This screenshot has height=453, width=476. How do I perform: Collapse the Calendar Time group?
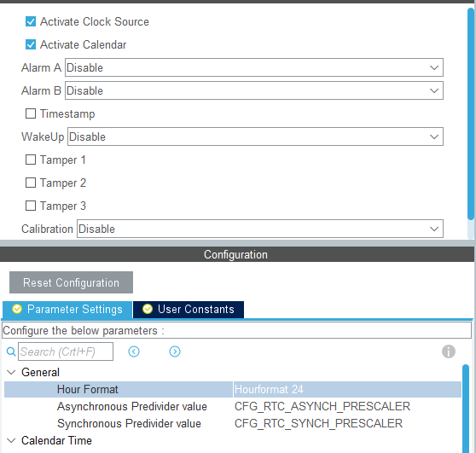pos(11,440)
